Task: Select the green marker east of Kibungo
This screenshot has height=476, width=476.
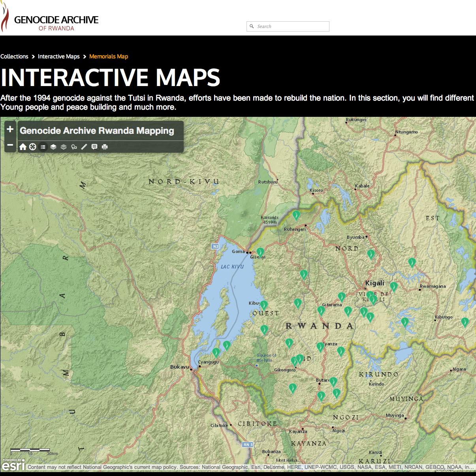Action: pyautogui.click(x=465, y=322)
